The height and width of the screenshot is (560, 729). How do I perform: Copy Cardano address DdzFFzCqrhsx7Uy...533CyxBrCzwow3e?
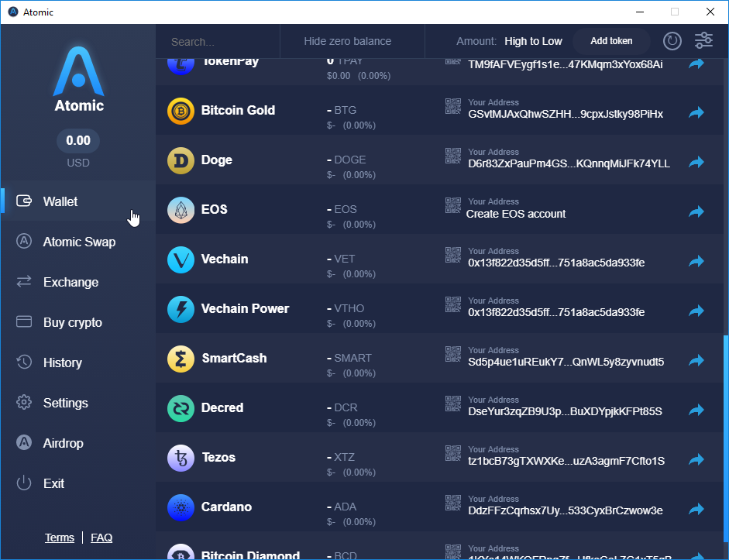[x=566, y=510]
